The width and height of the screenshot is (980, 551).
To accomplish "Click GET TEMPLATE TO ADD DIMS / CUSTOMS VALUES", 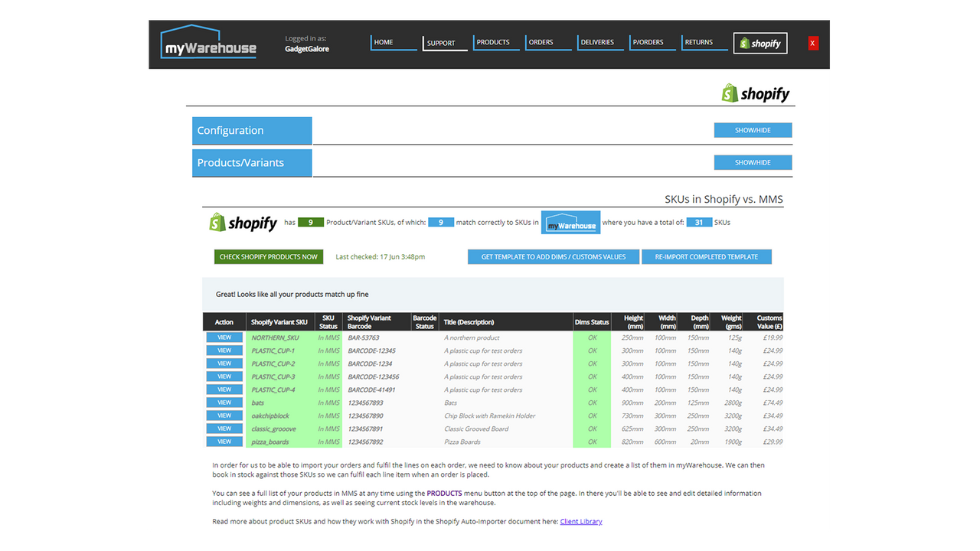I will click(554, 257).
